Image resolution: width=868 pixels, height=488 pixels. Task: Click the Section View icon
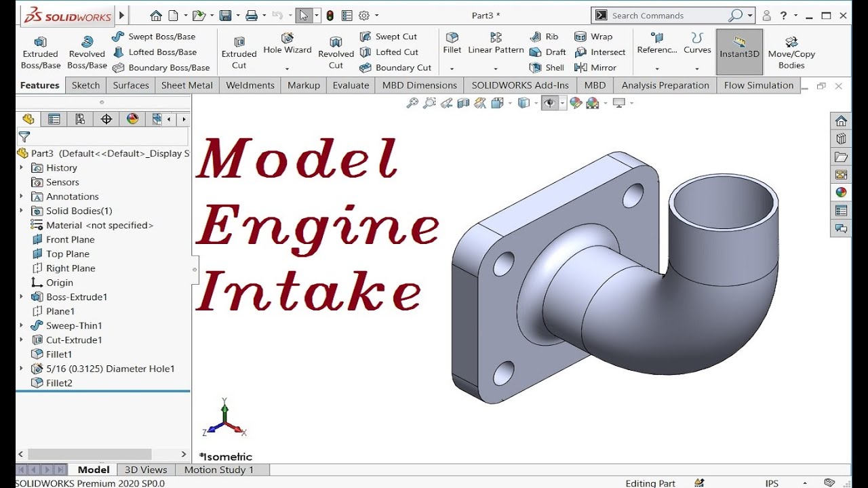[464, 103]
